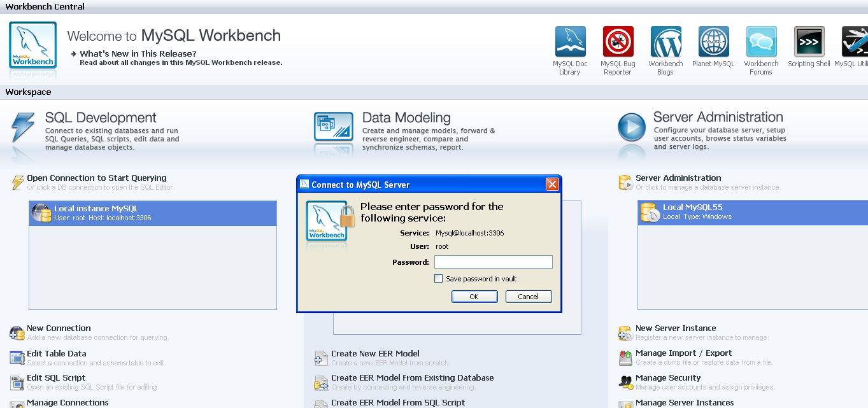
Task: Click the MySQL Workbench dolphin logo
Action: point(32,45)
